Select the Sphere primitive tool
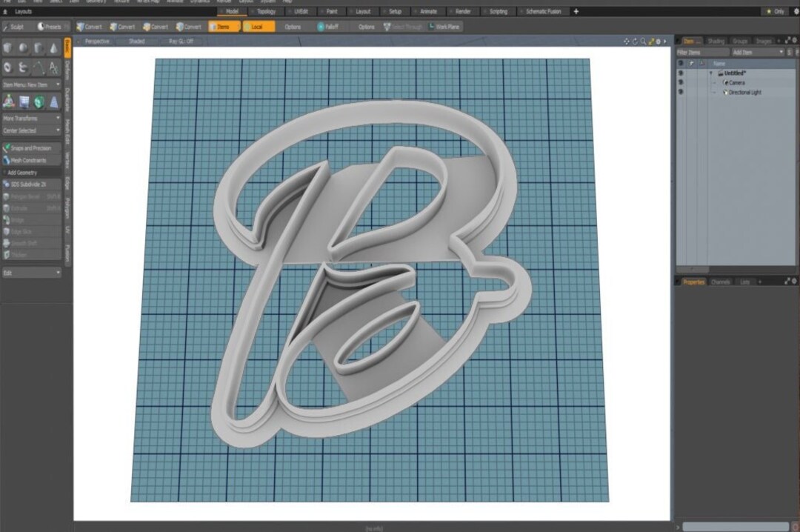800x532 pixels. click(23, 48)
